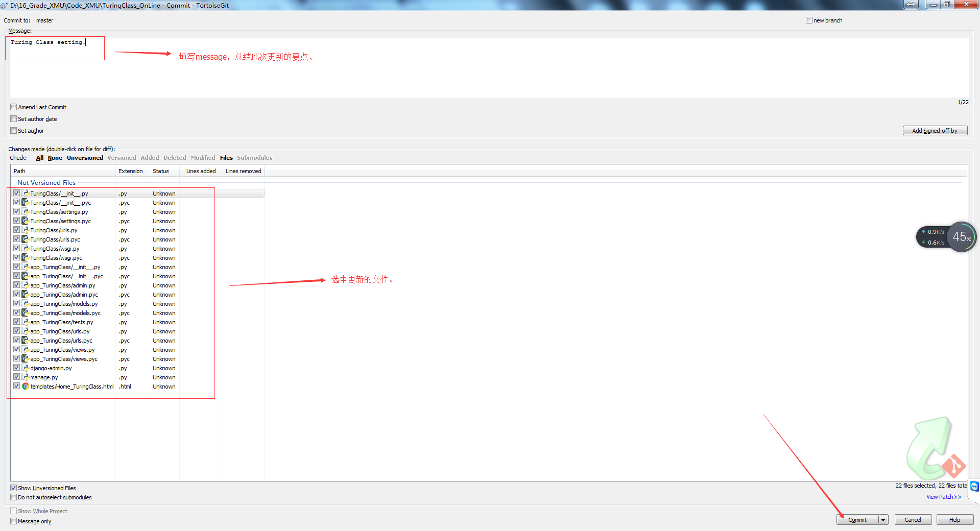The image size is (980, 531).
Task: Check only Unversioned files
Action: 85,158
